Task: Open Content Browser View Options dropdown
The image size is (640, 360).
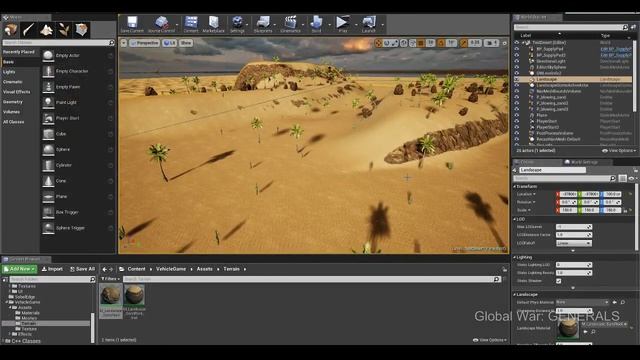Action: point(489,340)
